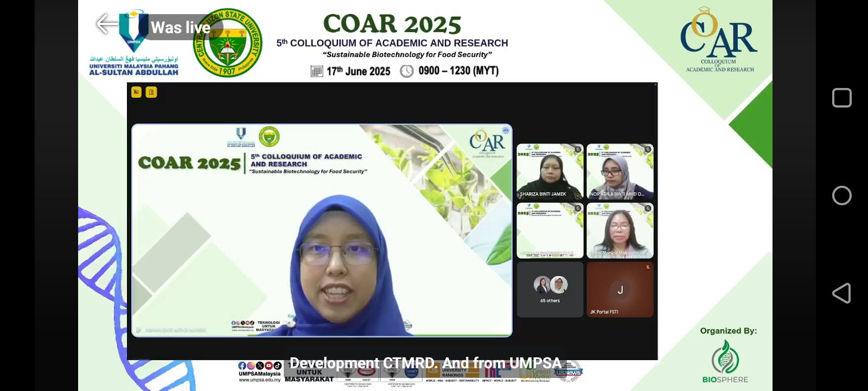Click the YouTube icon above UMPSAMalaysia
The height and width of the screenshot is (391, 868).
[x=269, y=365]
